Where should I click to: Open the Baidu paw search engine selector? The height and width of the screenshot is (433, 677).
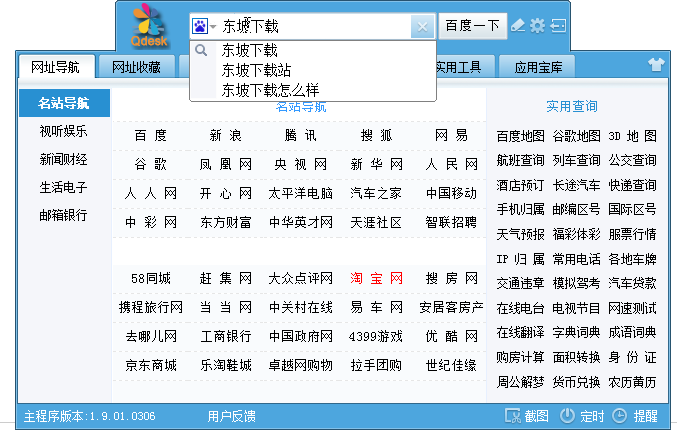coord(204,26)
